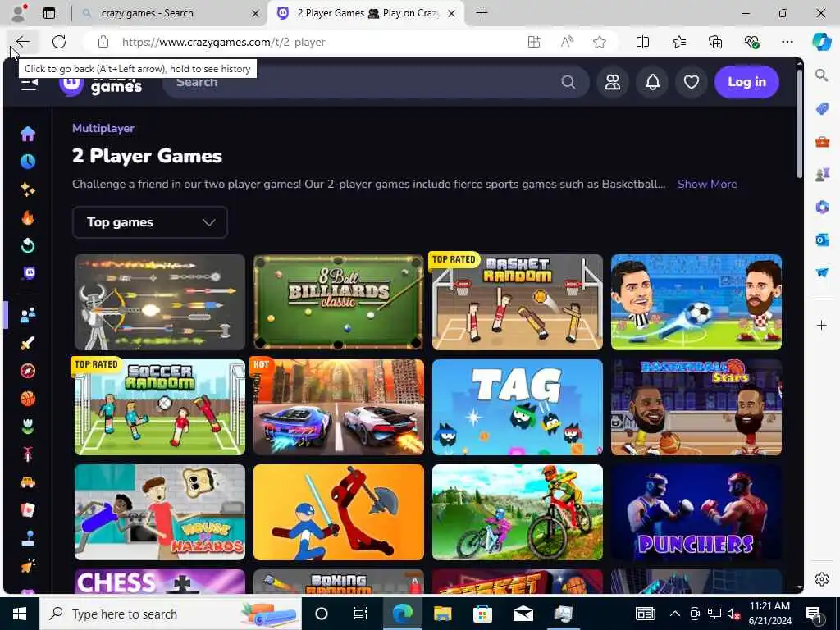Open Copilot icon in Edge toolbar
Image resolution: width=840 pixels, height=630 pixels.
(821, 42)
